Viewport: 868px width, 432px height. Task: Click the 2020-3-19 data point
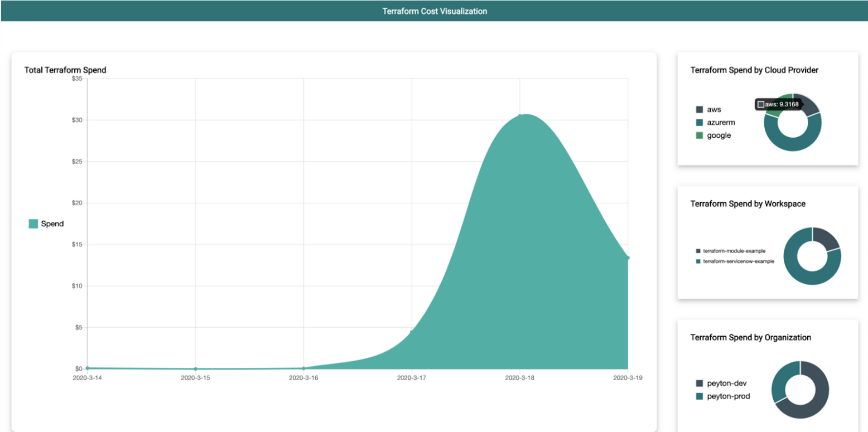[x=628, y=258]
